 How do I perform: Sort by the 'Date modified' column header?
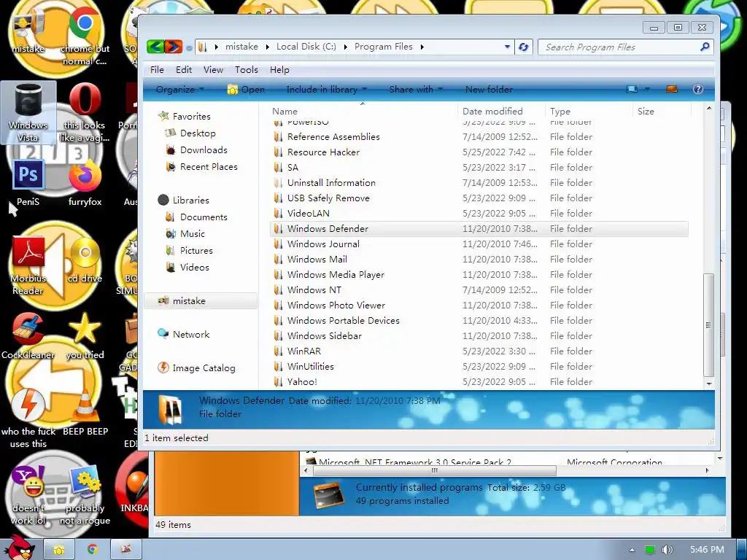click(x=501, y=112)
